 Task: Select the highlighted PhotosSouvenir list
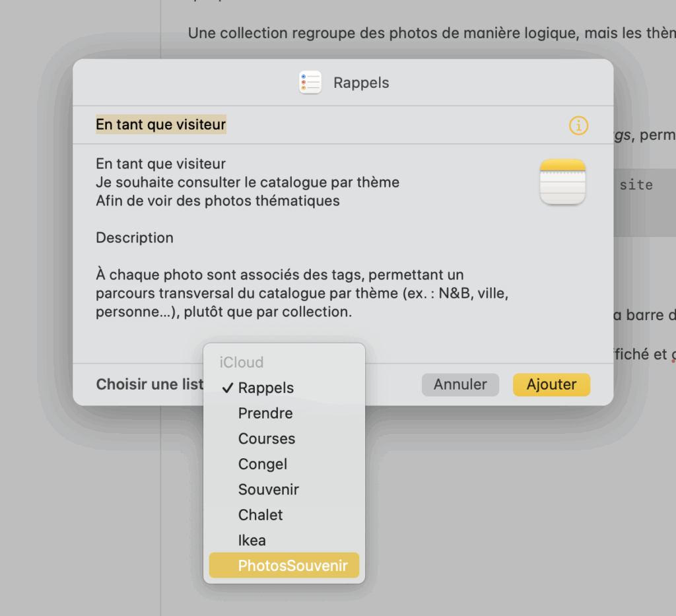[x=292, y=566]
